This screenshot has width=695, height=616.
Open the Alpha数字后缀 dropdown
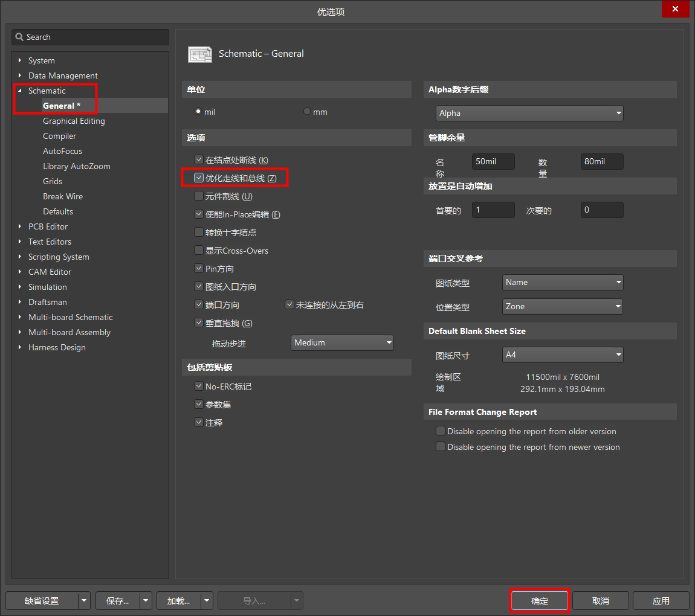(529, 113)
